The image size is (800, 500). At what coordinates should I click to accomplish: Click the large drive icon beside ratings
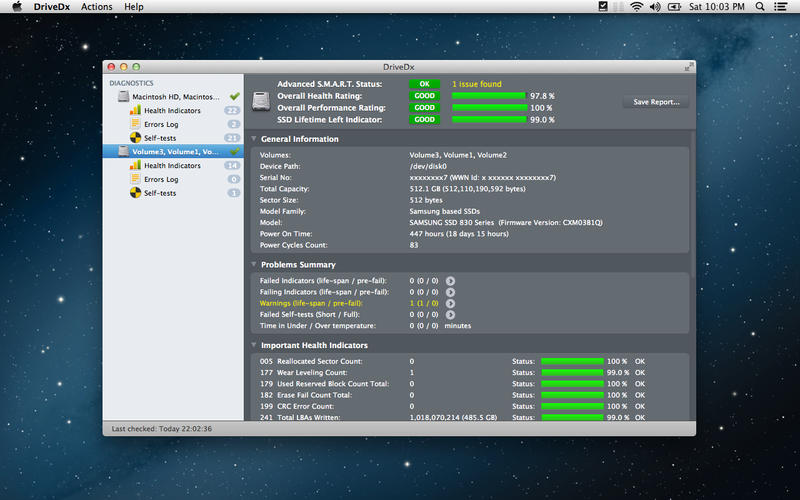261,102
